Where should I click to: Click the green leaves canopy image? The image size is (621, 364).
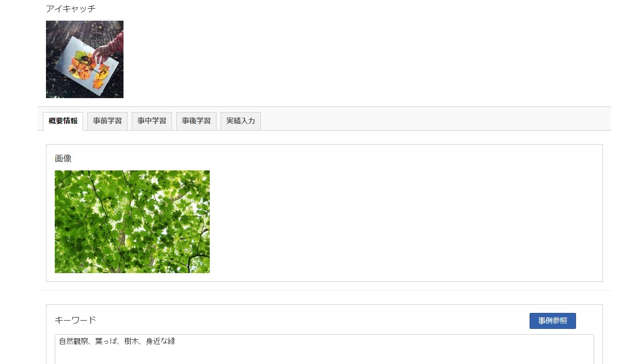pyautogui.click(x=132, y=221)
